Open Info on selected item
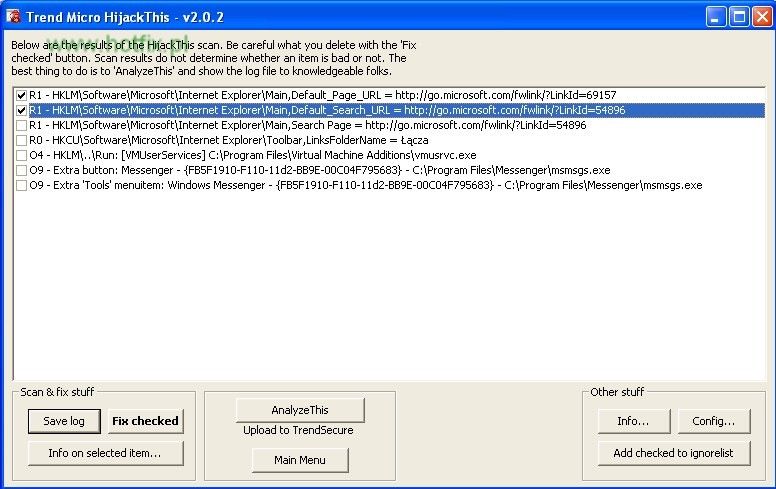Viewport: 776px width, 489px height. point(104,453)
